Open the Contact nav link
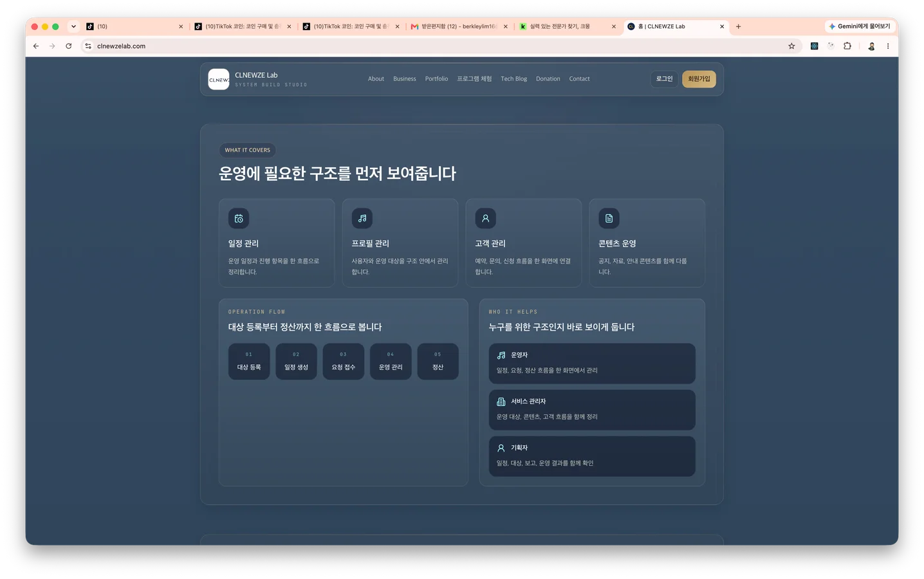 pos(579,79)
